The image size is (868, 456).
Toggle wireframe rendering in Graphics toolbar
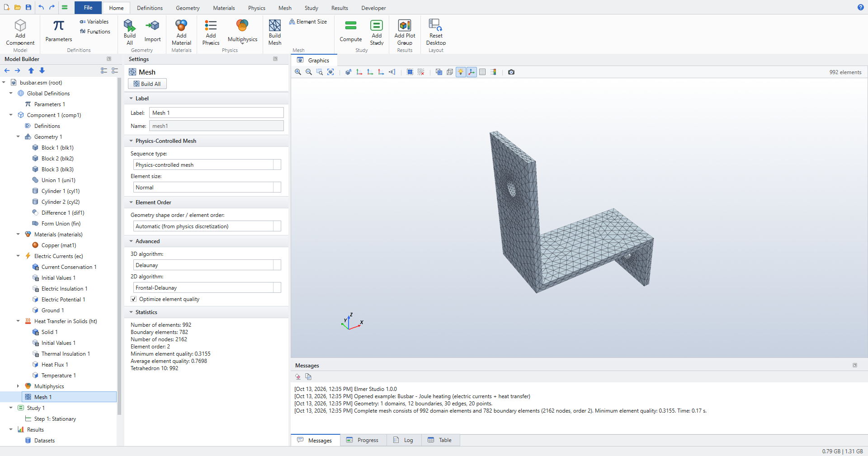[x=450, y=72]
